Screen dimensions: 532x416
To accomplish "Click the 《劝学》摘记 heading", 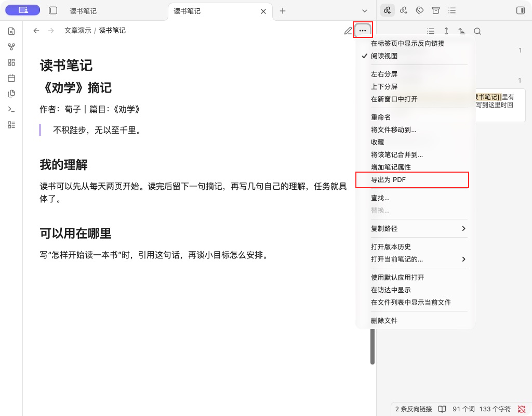I will click(76, 87).
